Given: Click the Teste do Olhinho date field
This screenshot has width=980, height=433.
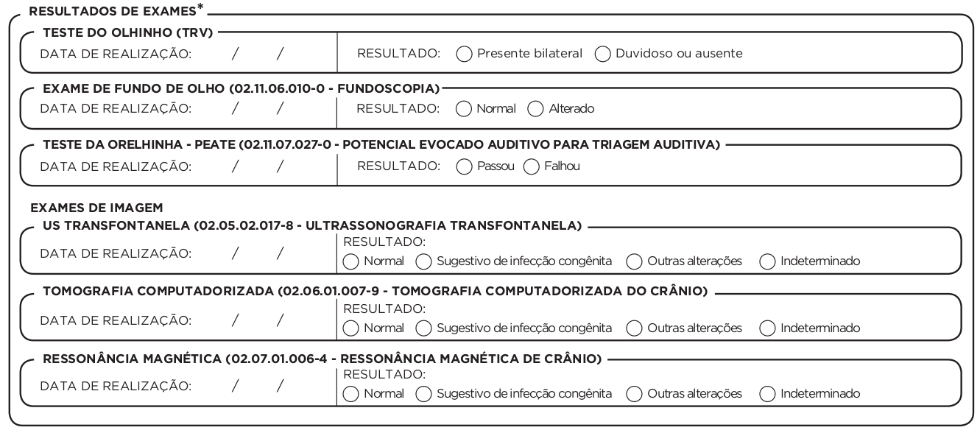Looking at the screenshot, I should [258, 54].
